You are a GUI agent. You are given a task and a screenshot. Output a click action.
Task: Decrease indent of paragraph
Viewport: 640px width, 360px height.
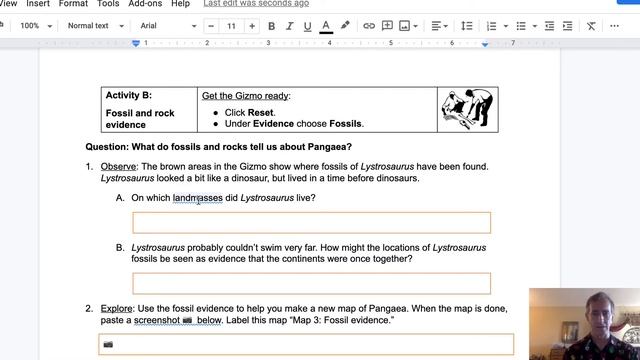pos(549,26)
